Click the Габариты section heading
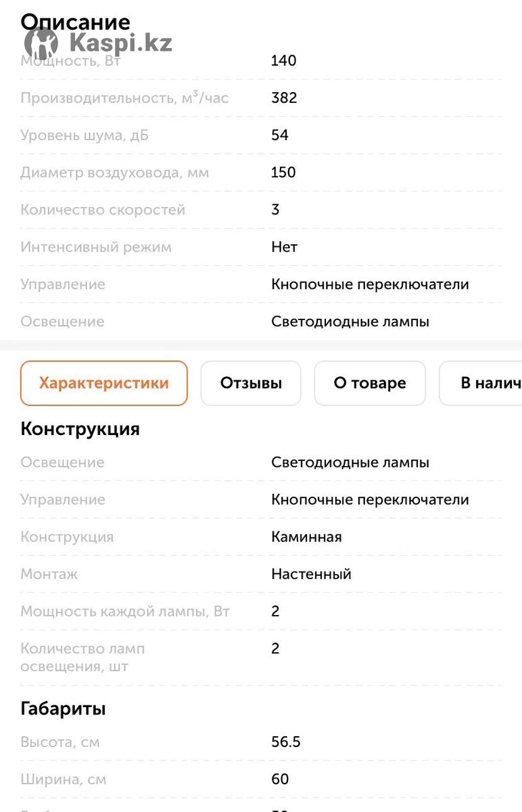 pyautogui.click(x=63, y=709)
